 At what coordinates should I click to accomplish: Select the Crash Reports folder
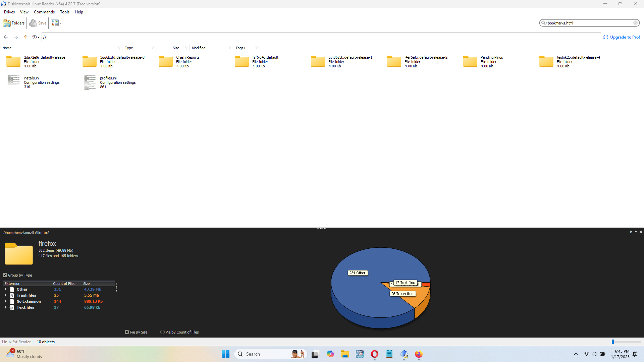(x=166, y=62)
